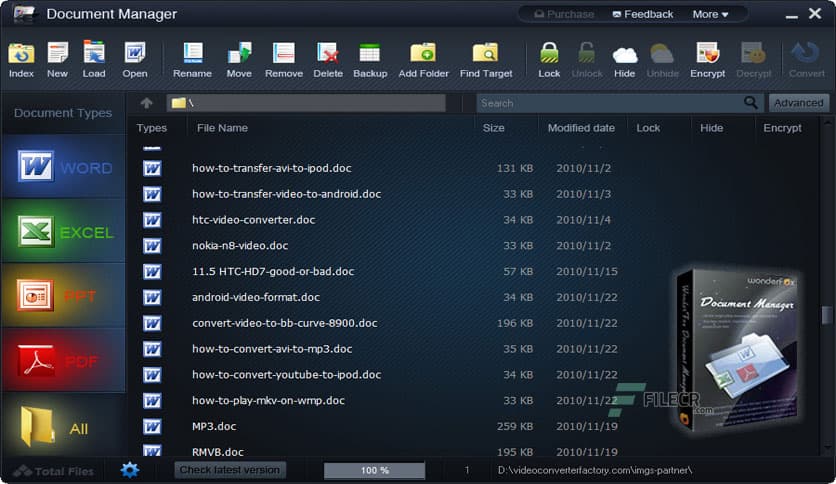Click the Encrypt column header
836x484 pixels.
pyautogui.click(x=782, y=128)
